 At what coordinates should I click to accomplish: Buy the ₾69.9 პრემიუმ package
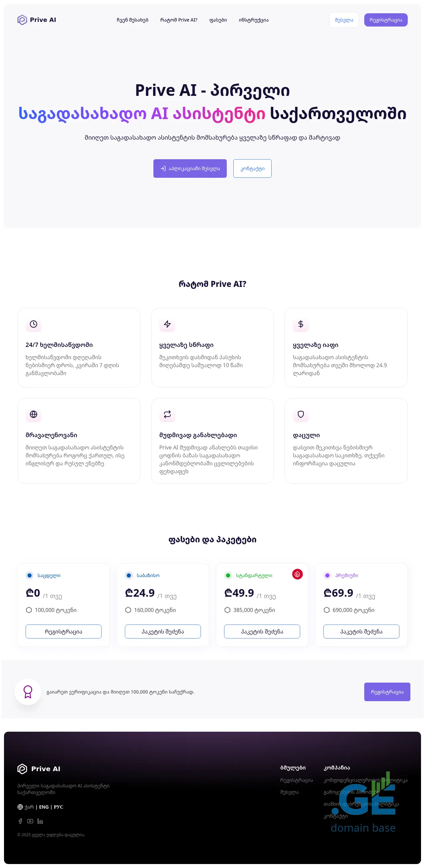coord(361,632)
